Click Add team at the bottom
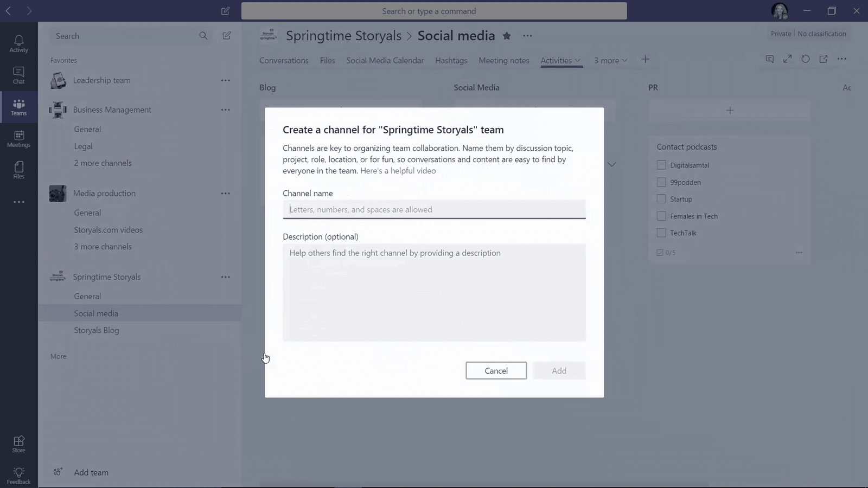The width and height of the screenshot is (868, 488). click(x=91, y=472)
